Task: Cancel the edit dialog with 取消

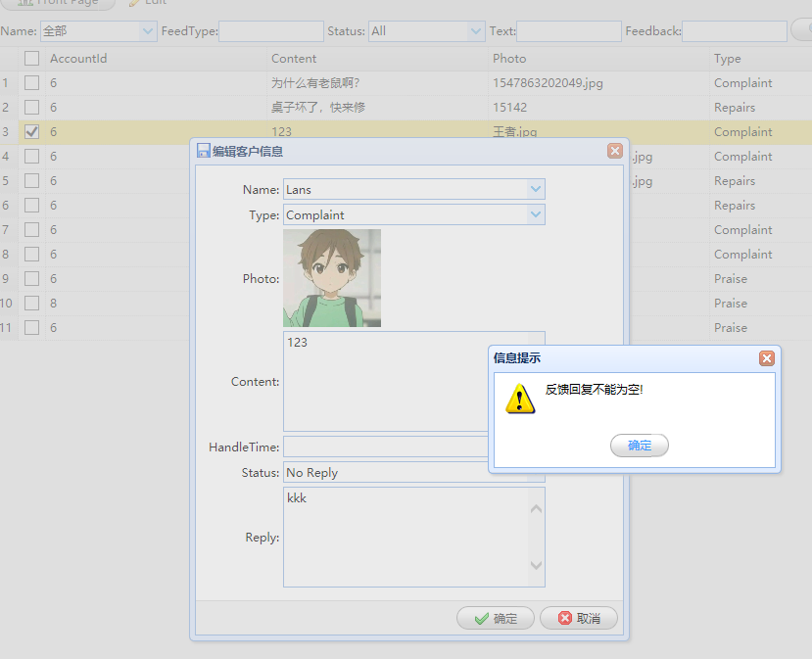Action: tap(579, 618)
